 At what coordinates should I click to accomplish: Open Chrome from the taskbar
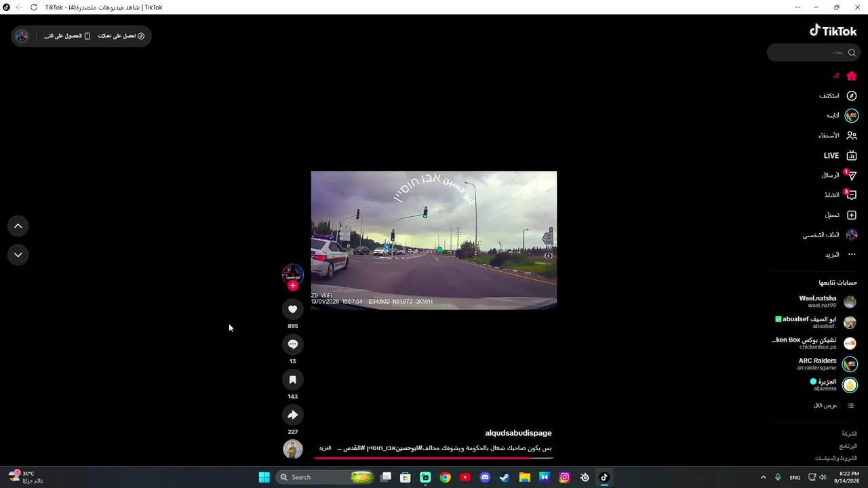click(445, 477)
